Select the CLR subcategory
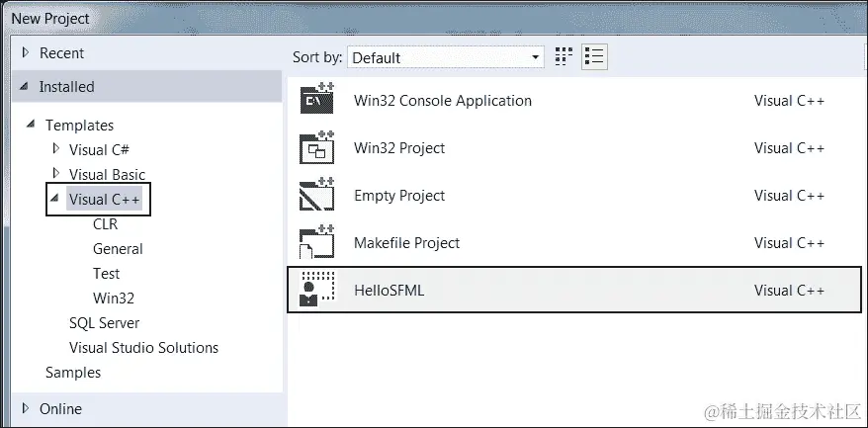This screenshot has width=868, height=428. pyautogui.click(x=105, y=223)
